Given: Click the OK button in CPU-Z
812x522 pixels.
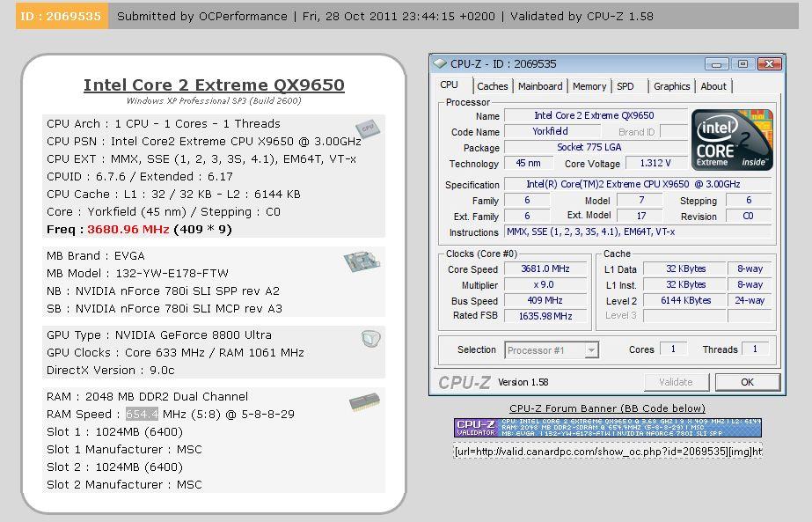Looking at the screenshot, I should tap(747, 382).
